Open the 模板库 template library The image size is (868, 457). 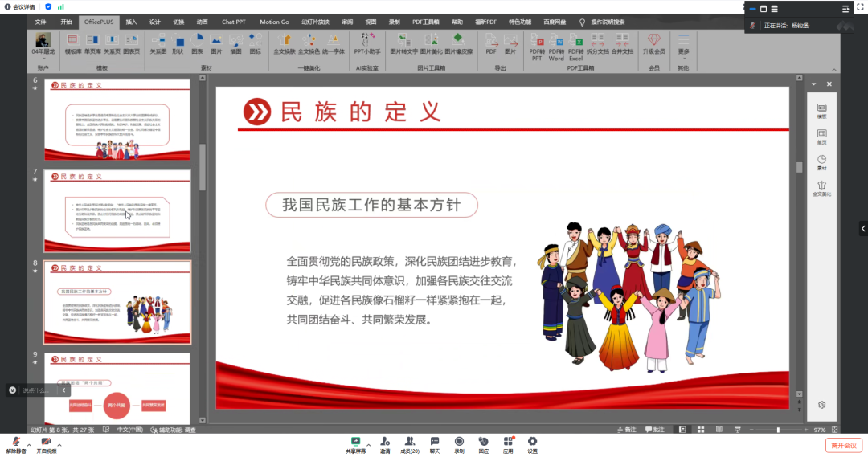(72, 43)
